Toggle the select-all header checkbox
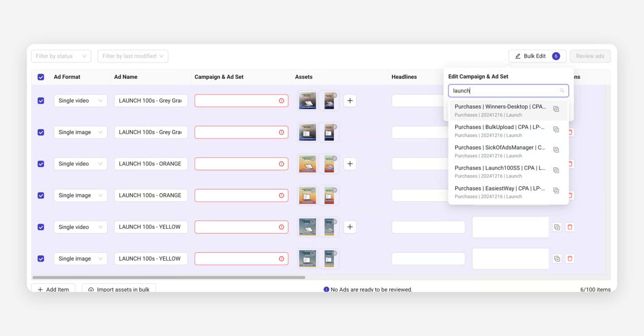 tap(41, 77)
